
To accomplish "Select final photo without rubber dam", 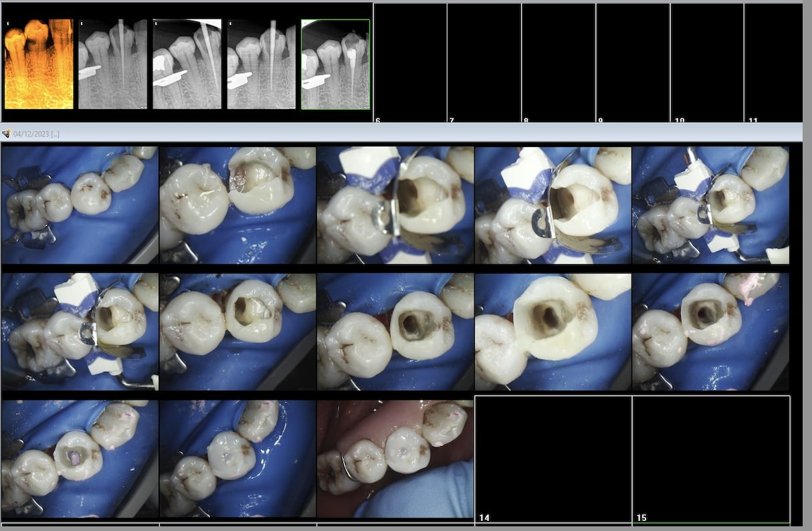I will [x=395, y=459].
